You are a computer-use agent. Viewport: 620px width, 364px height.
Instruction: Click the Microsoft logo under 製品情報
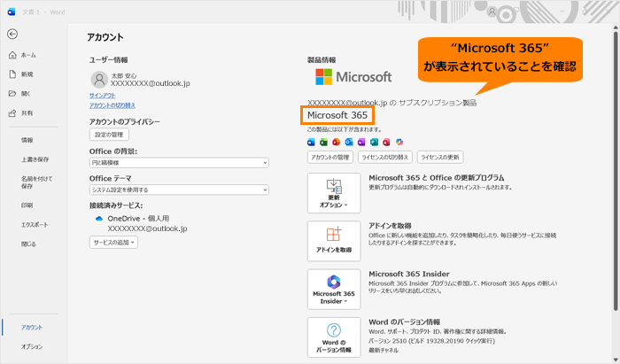(x=353, y=77)
